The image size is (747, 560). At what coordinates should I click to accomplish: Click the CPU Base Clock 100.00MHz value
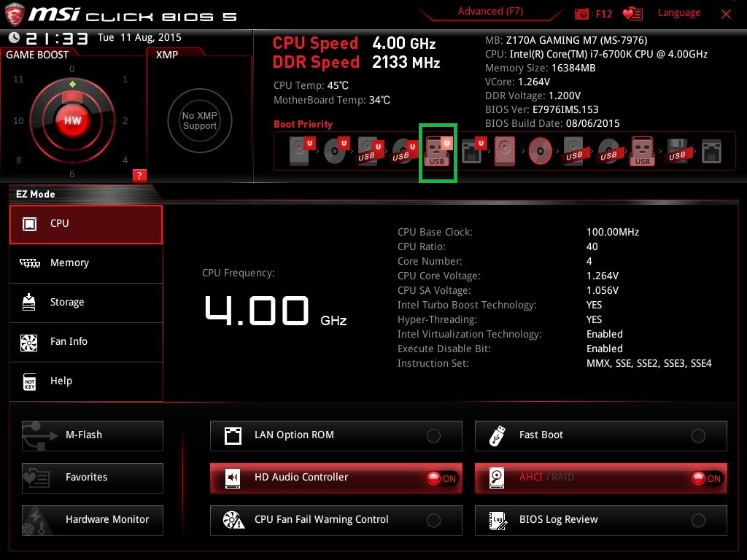613,233
